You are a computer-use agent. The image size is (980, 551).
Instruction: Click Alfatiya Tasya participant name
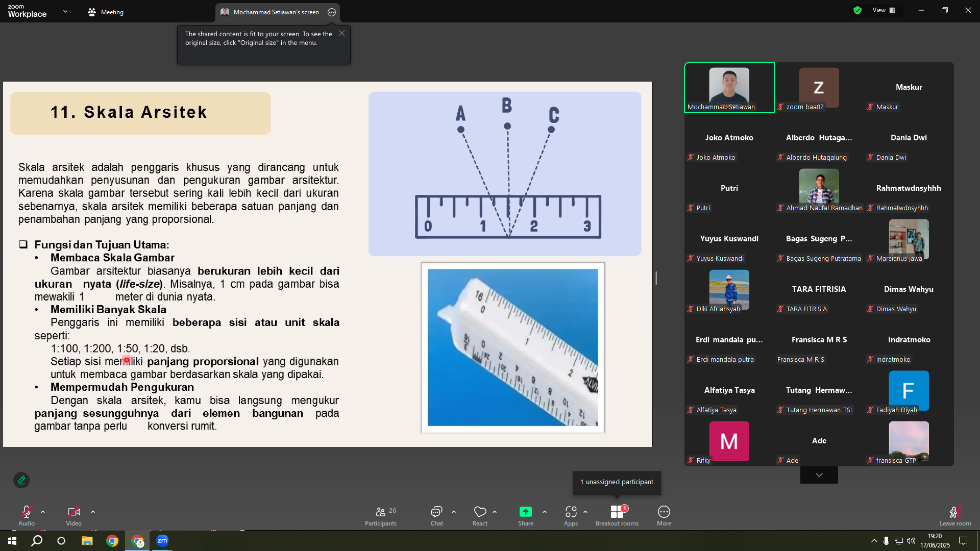tap(729, 390)
